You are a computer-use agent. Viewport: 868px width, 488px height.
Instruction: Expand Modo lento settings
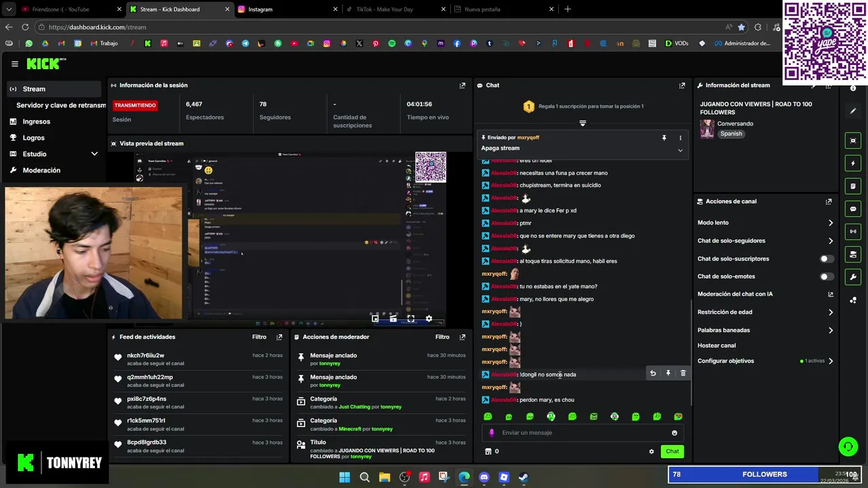pyautogui.click(x=831, y=223)
